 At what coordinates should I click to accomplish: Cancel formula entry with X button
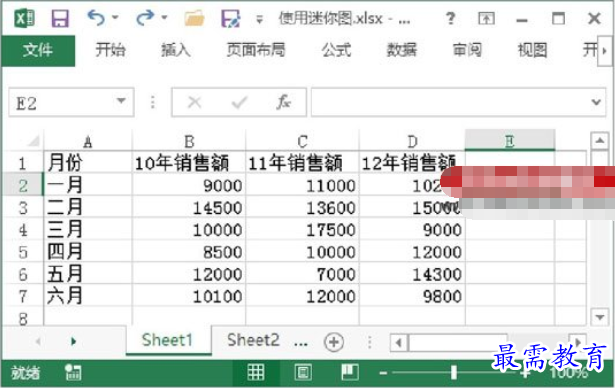(x=195, y=103)
